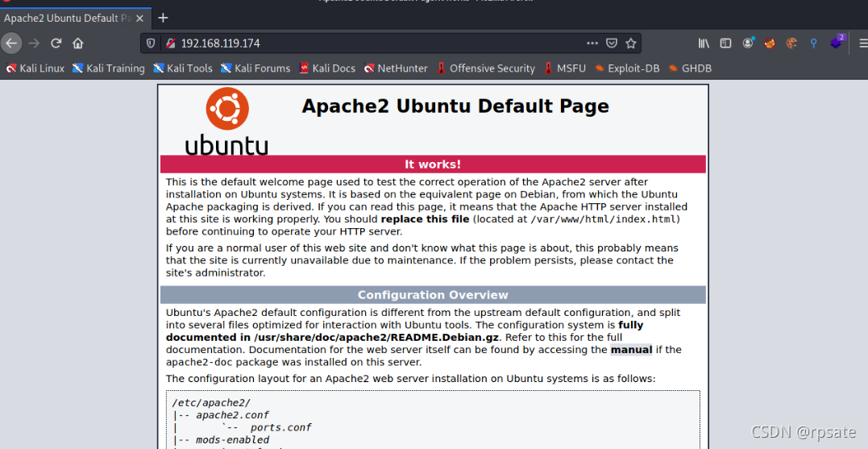The image size is (868, 449).
Task: Open the Offensive Security bookmark
Action: [485, 69]
